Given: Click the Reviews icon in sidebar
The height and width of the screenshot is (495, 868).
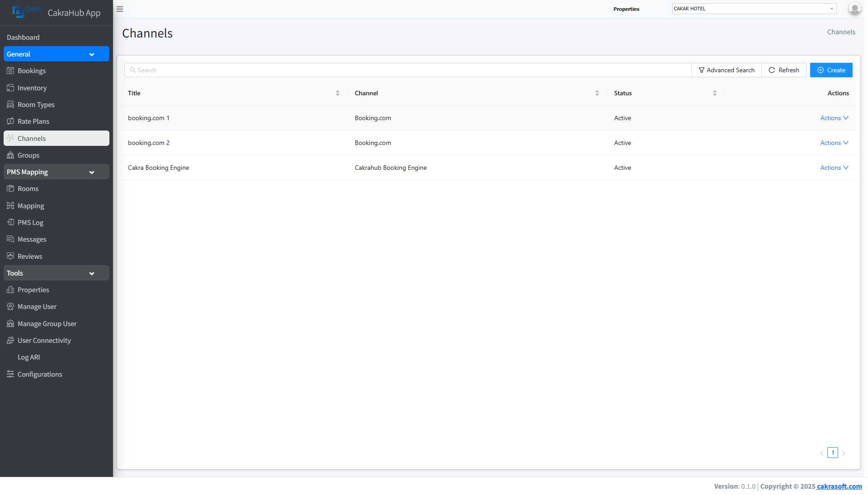Looking at the screenshot, I should 10,256.
